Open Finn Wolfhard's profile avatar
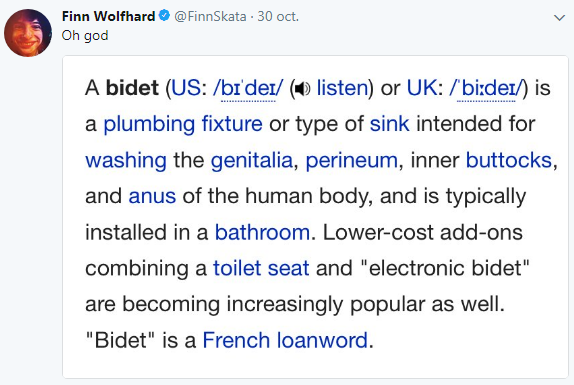This screenshot has width=574, height=385. [28, 33]
